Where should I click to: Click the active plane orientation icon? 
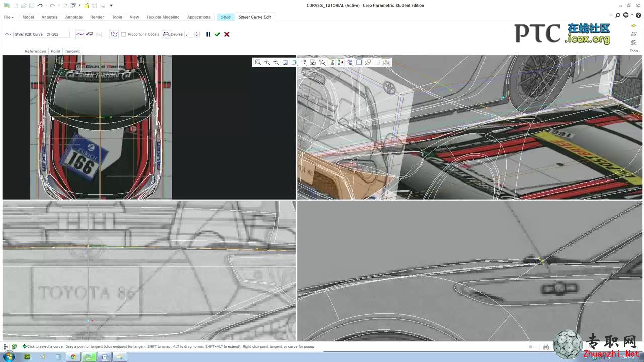368,62
